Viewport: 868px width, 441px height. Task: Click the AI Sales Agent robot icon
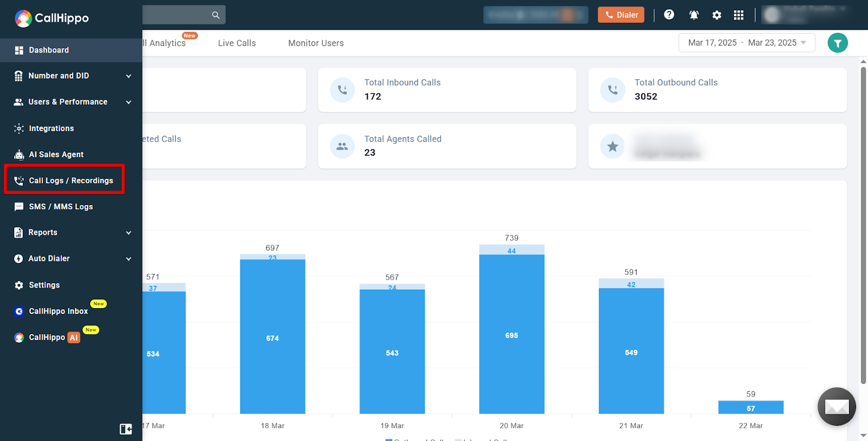19,155
